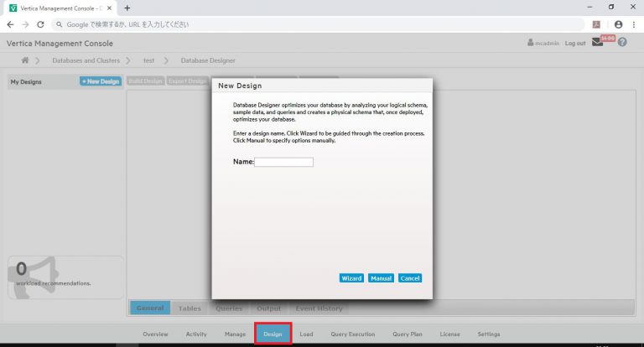
Task: Click the browser reload icon
Action: click(40, 24)
